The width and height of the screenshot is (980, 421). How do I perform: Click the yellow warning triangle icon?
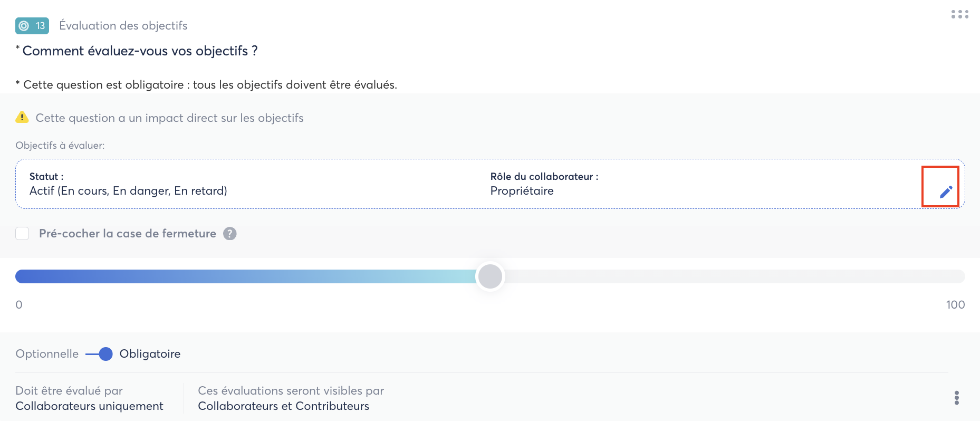click(22, 117)
